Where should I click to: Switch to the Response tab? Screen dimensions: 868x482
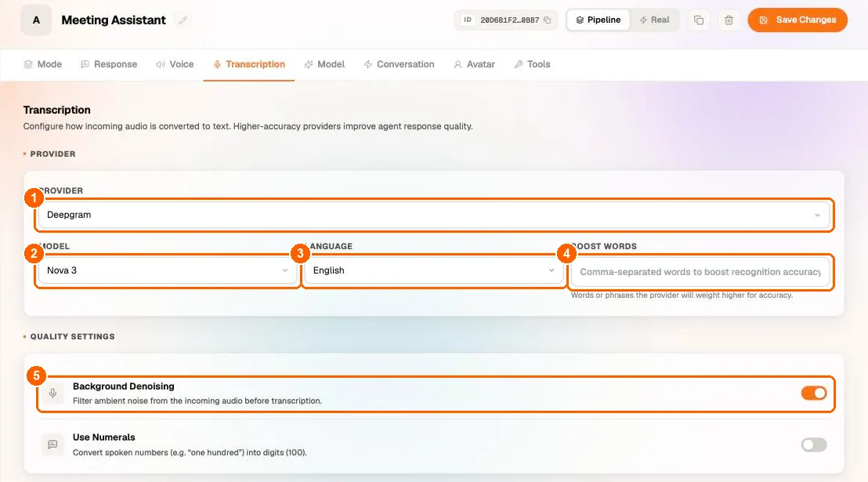[109, 64]
